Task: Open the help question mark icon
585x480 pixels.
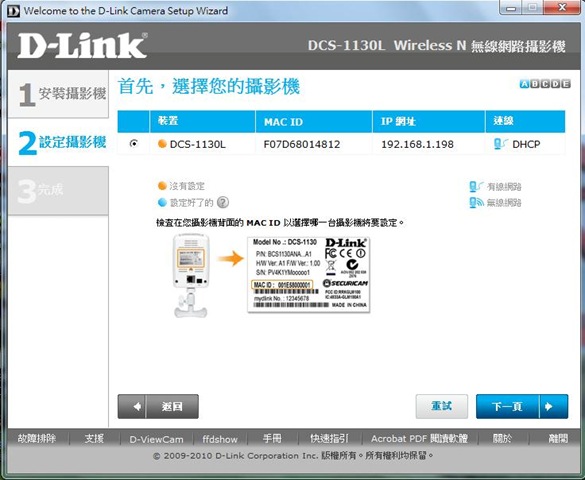Action: pos(223,203)
